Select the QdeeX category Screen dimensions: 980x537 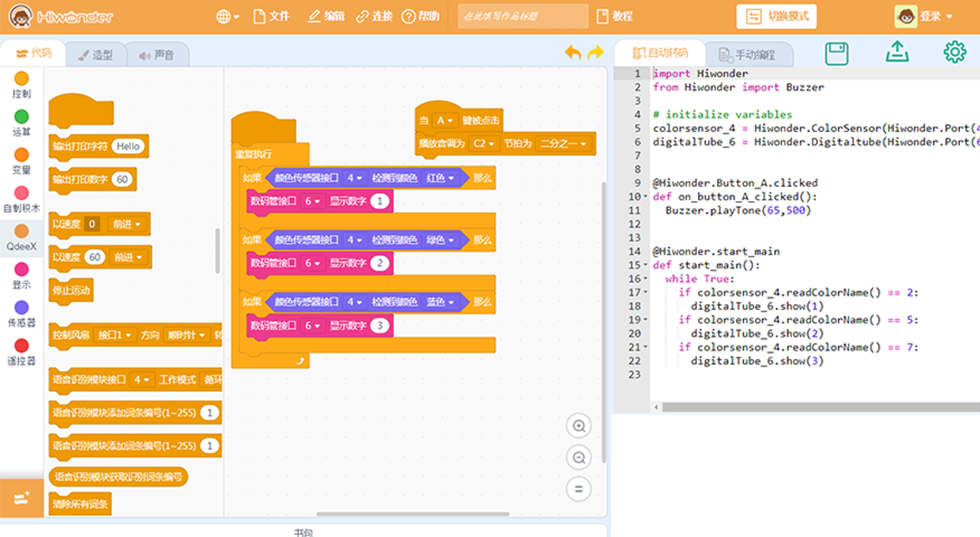point(21,238)
